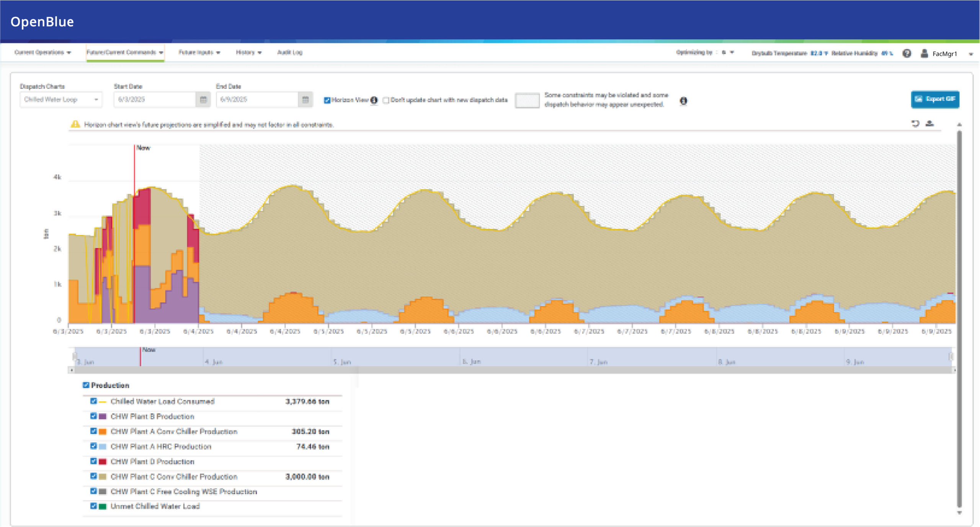Click the constraints warning info icon
Screen dimensions: 980x527
point(683,101)
